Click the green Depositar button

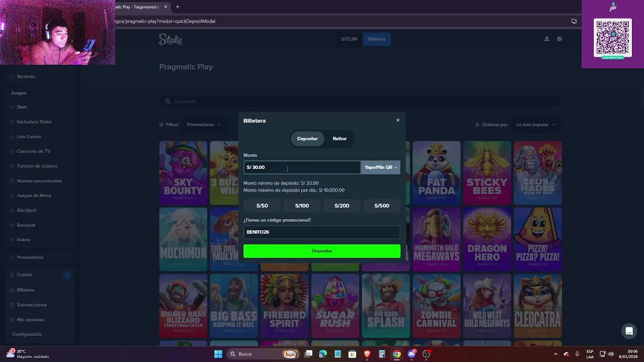(322, 251)
